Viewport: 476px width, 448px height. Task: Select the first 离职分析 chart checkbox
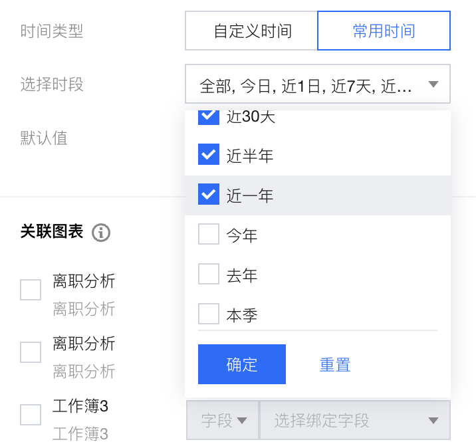31,290
